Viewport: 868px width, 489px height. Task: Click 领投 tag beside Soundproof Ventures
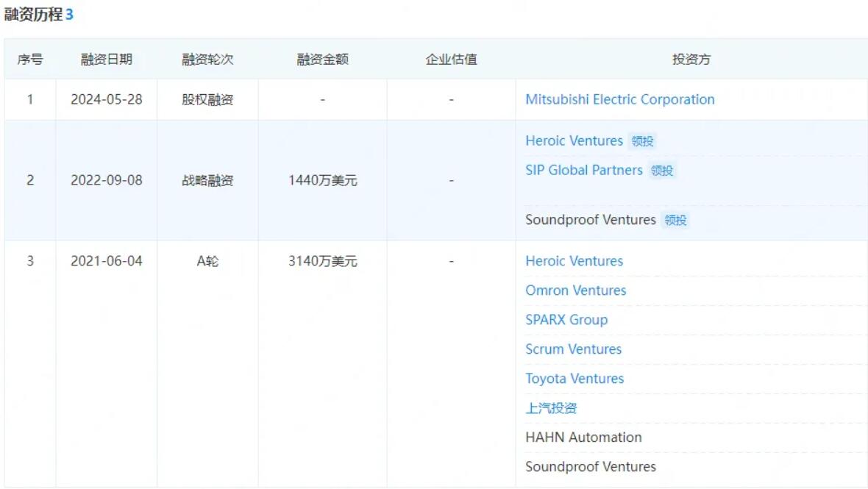(675, 220)
